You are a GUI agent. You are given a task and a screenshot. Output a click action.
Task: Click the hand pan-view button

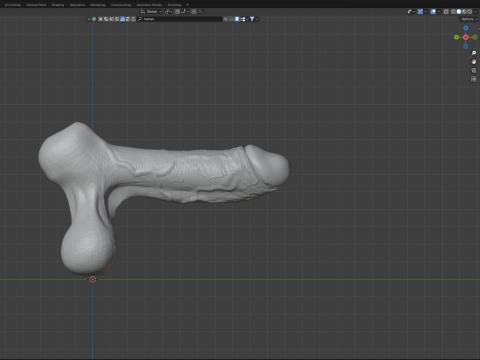pyautogui.click(x=474, y=62)
